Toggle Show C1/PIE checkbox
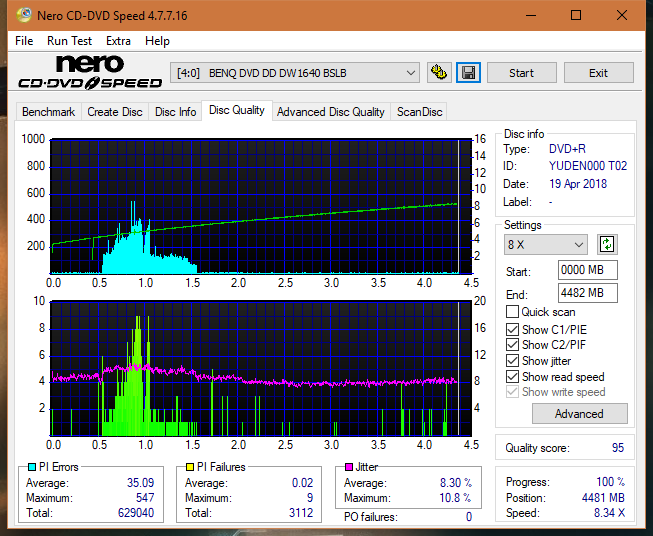The height and width of the screenshot is (536, 653). [x=512, y=329]
